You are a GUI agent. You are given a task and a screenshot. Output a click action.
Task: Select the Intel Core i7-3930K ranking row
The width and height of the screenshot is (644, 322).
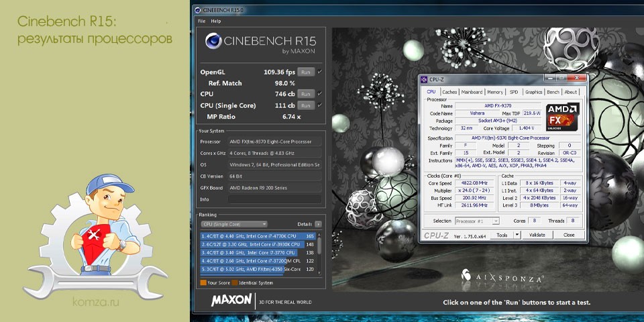pyautogui.click(x=258, y=244)
